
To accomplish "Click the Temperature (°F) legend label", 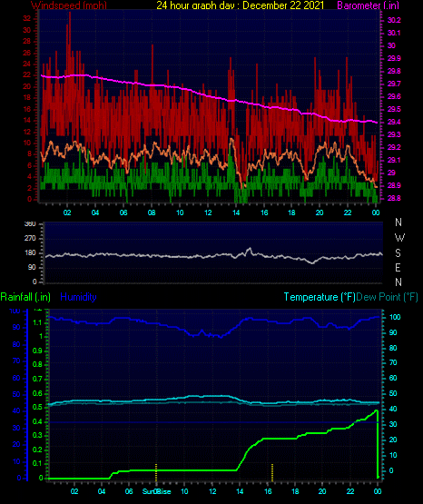I will click(x=320, y=297).
